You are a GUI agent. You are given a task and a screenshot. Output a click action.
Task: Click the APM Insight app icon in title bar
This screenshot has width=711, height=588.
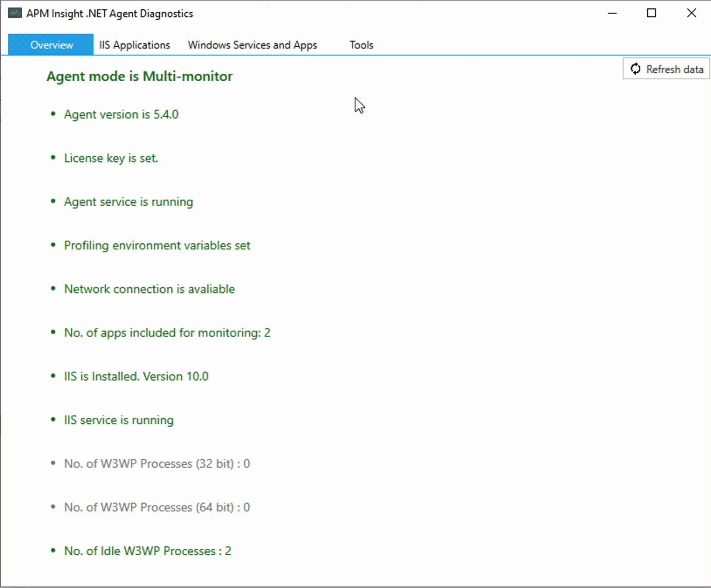pyautogui.click(x=15, y=13)
